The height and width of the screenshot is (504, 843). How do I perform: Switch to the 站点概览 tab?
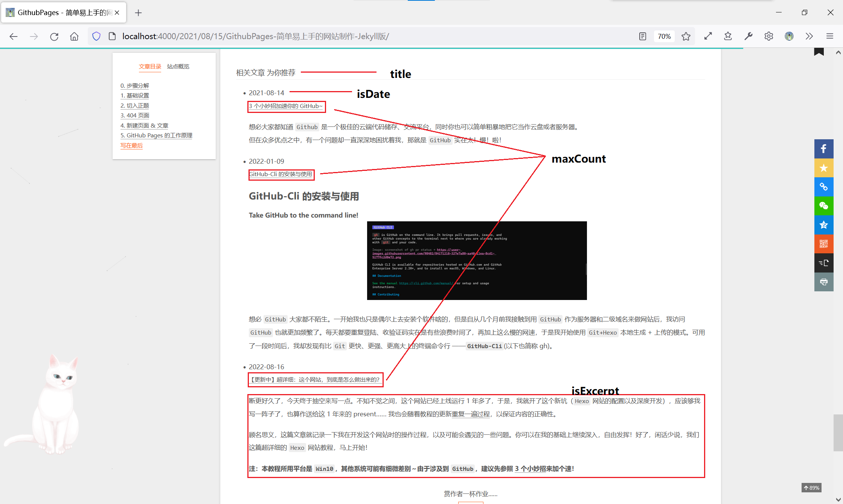point(178,67)
